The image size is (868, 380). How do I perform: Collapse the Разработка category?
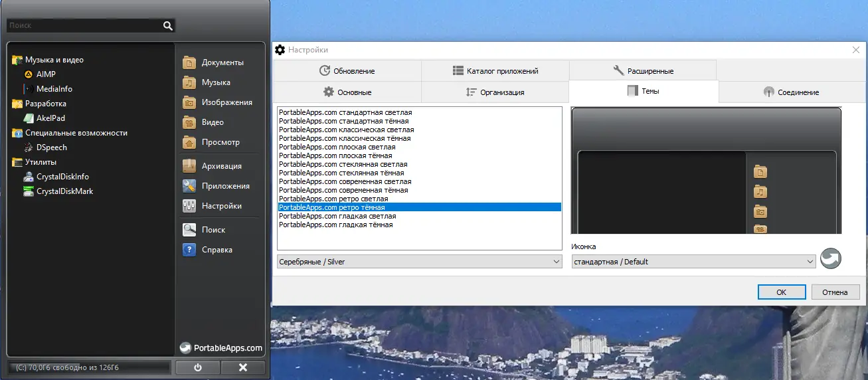tap(17, 104)
